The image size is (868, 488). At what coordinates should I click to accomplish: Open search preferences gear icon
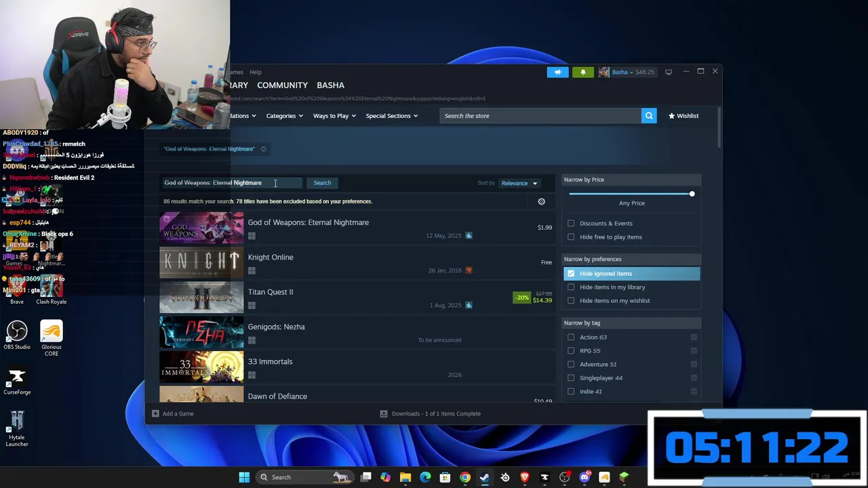click(541, 201)
